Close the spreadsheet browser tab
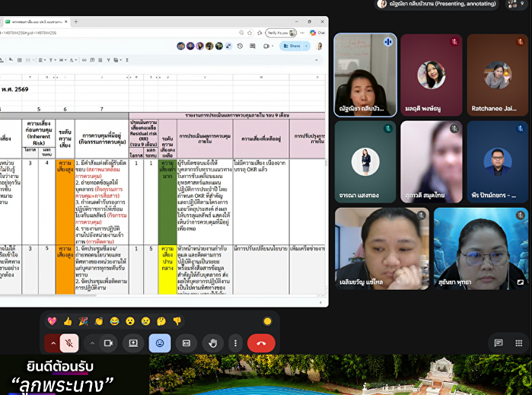532x395 pixels. coord(65,22)
